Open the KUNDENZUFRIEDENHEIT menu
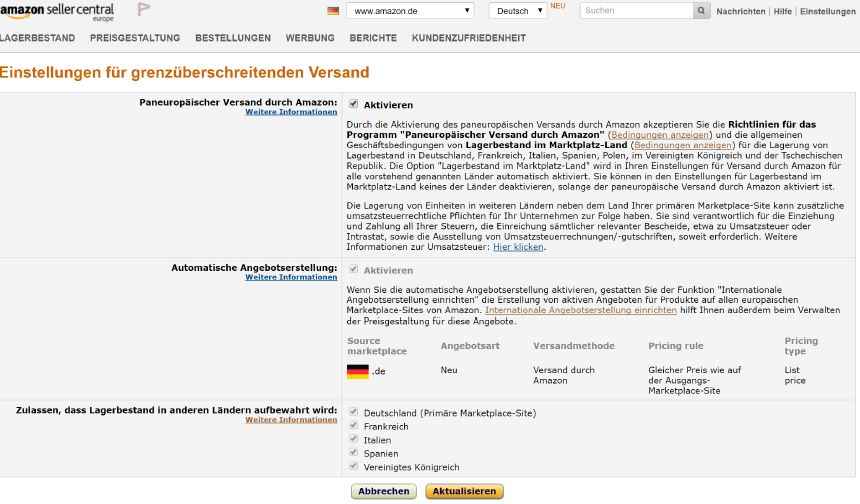 tap(469, 38)
